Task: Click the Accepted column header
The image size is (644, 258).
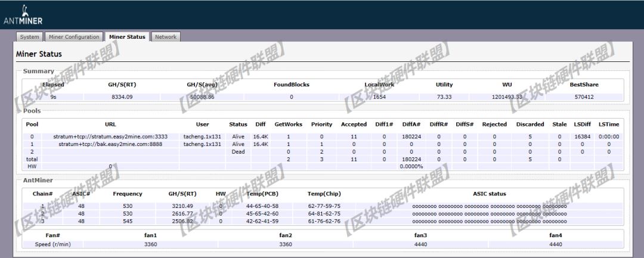Action: [354, 125]
